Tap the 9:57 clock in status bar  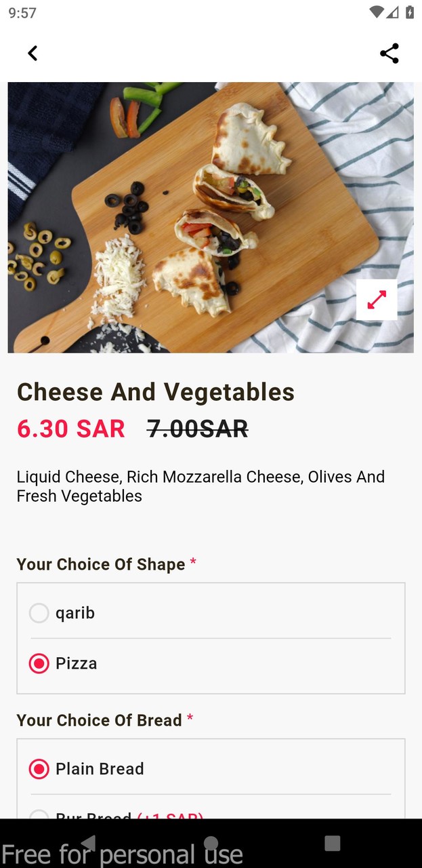pyautogui.click(x=22, y=13)
